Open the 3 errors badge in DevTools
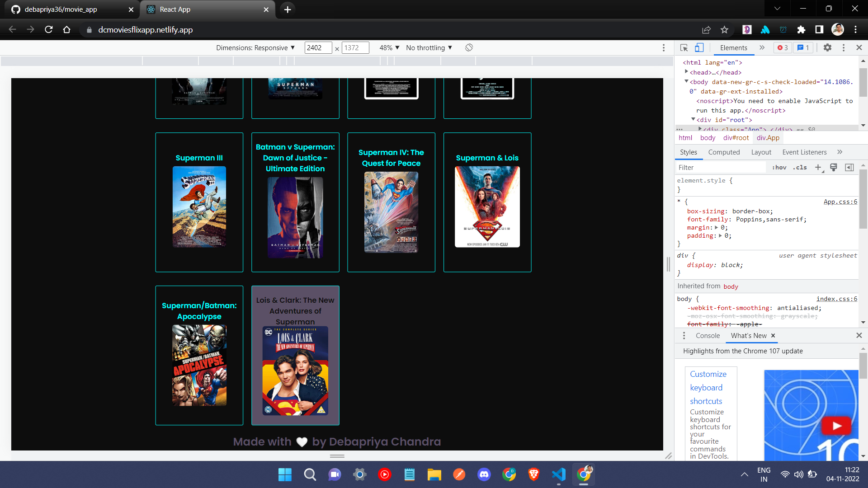The height and width of the screenshot is (488, 868). pos(782,47)
